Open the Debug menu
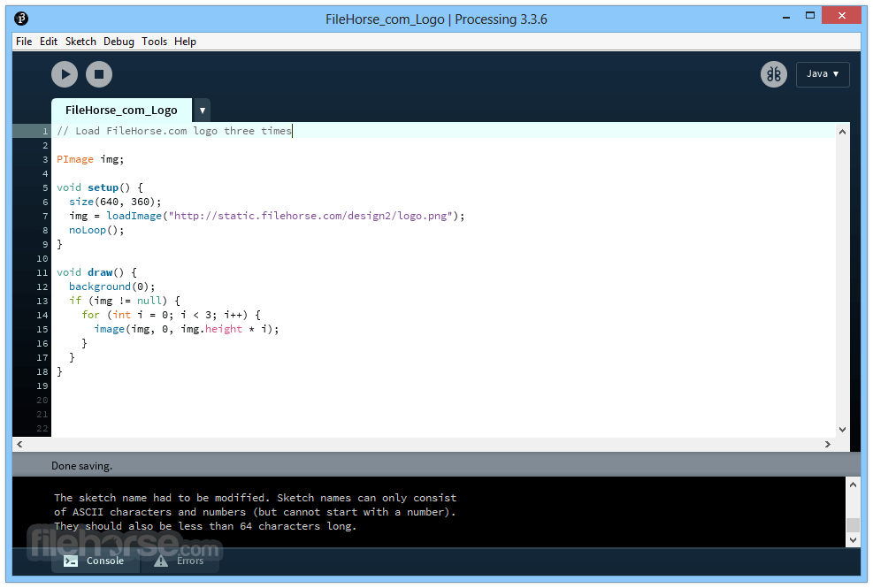This screenshot has height=588, width=873. click(x=119, y=42)
